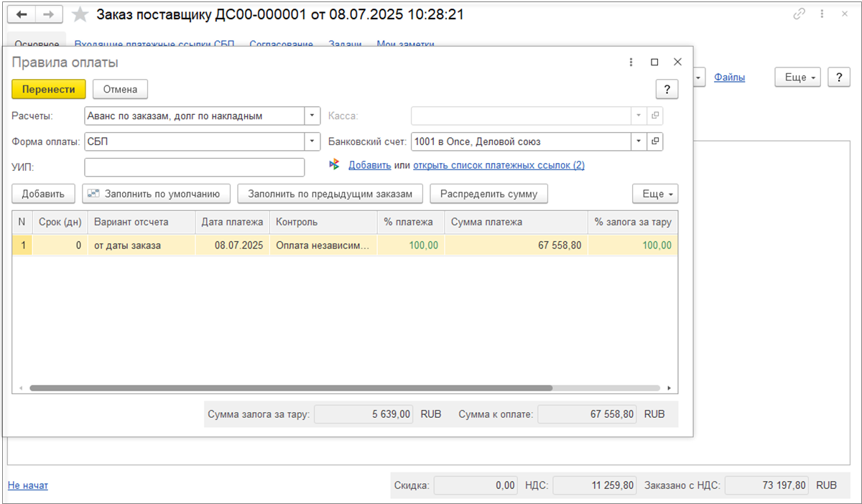The image size is (862, 504).
Task: Click the Перенести button
Action: (x=49, y=89)
